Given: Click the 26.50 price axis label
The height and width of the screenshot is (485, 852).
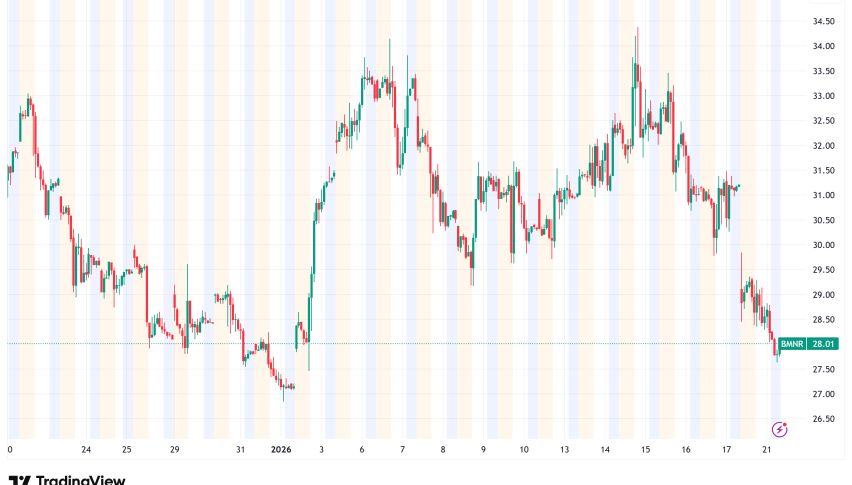Looking at the screenshot, I should [823, 419].
